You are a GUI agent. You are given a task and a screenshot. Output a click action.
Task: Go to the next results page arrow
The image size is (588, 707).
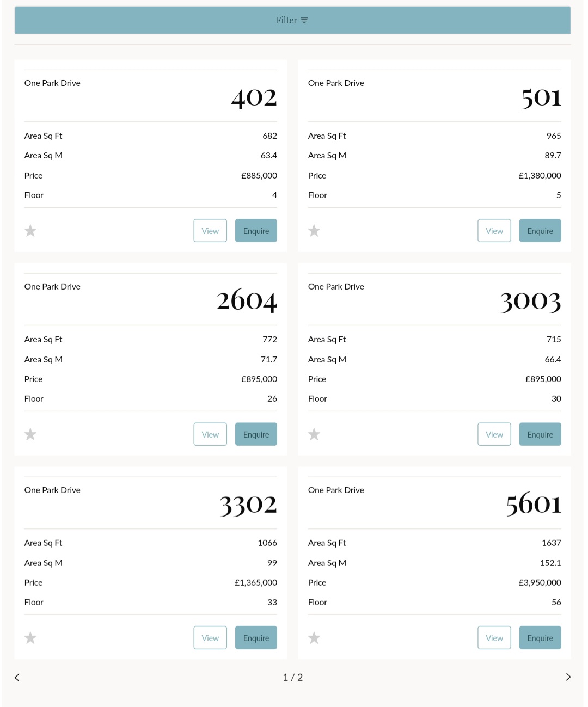tap(568, 677)
